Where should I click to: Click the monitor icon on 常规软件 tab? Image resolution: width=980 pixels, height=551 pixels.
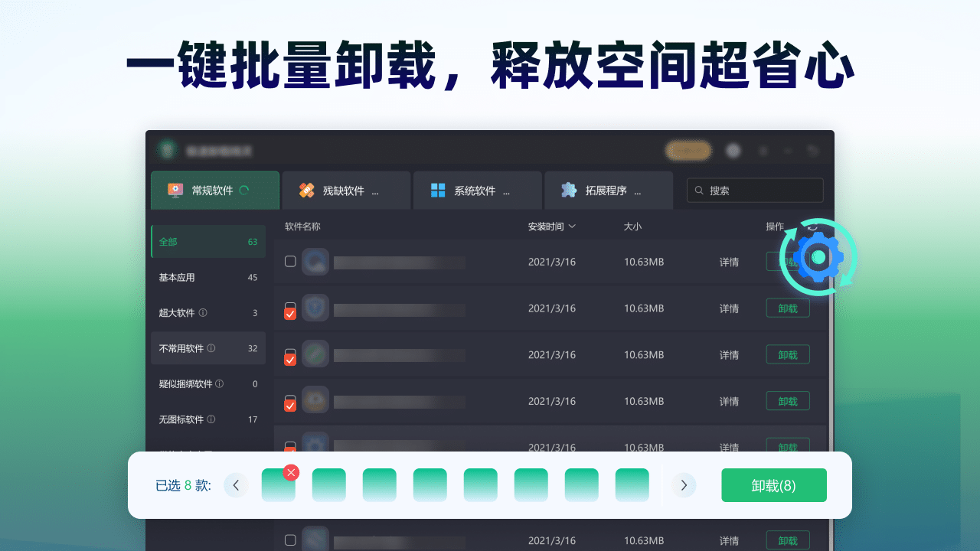[176, 190]
